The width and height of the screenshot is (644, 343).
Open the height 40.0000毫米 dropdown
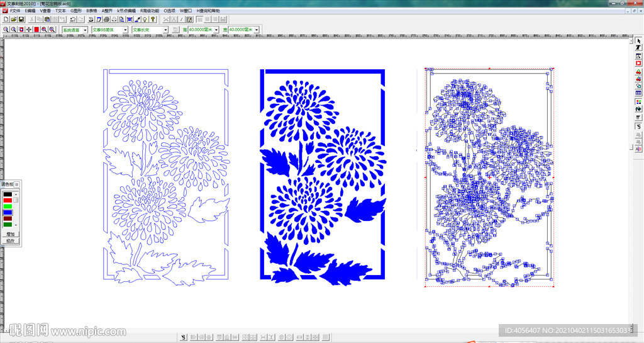click(x=216, y=30)
